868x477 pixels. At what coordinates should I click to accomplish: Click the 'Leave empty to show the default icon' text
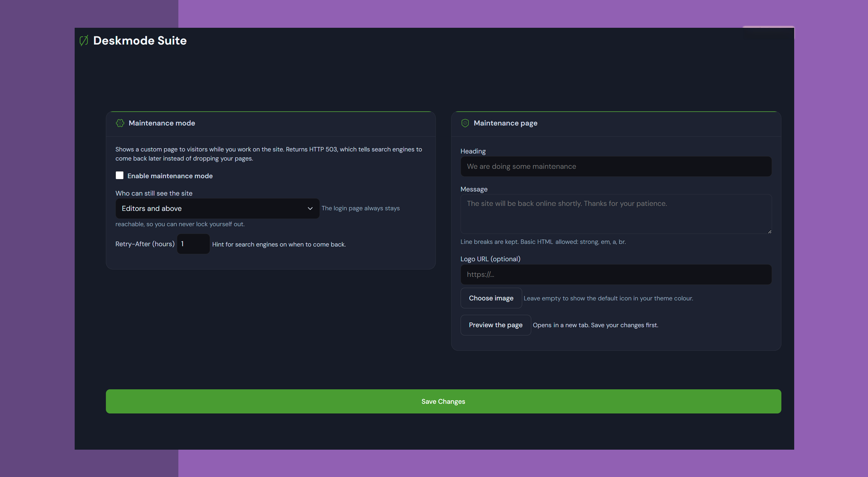pos(608,298)
